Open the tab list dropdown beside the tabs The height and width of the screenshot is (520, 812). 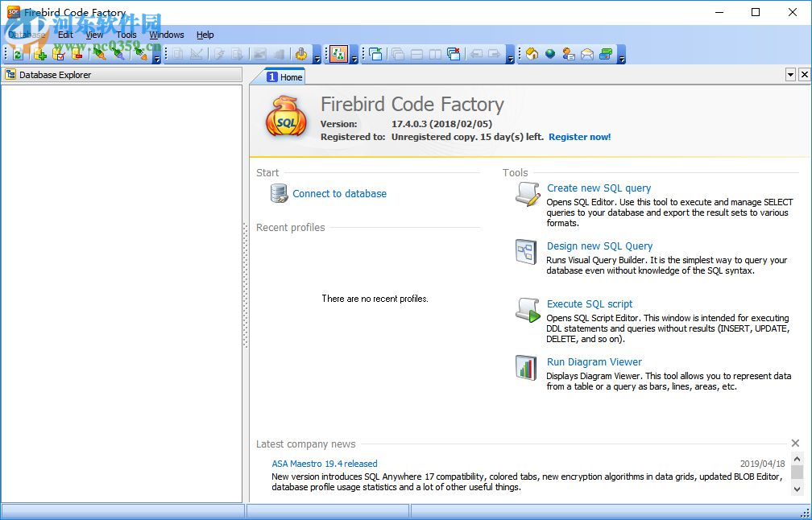click(790, 74)
